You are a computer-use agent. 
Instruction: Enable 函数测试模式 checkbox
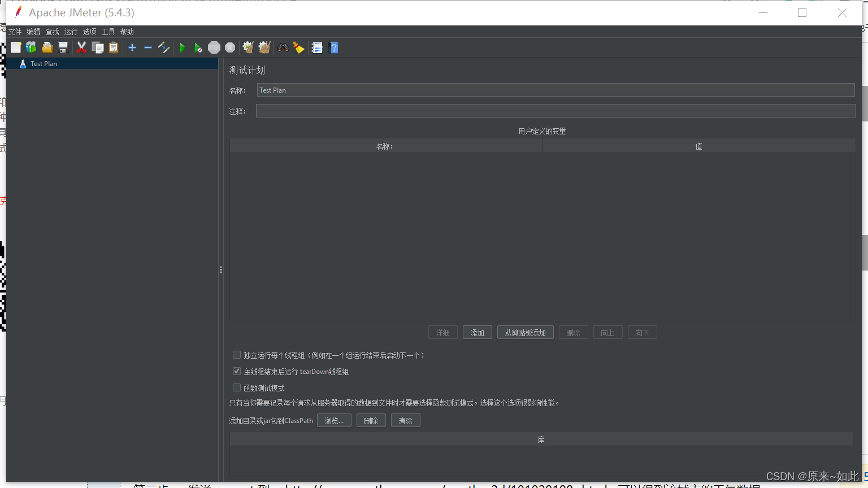tap(237, 387)
